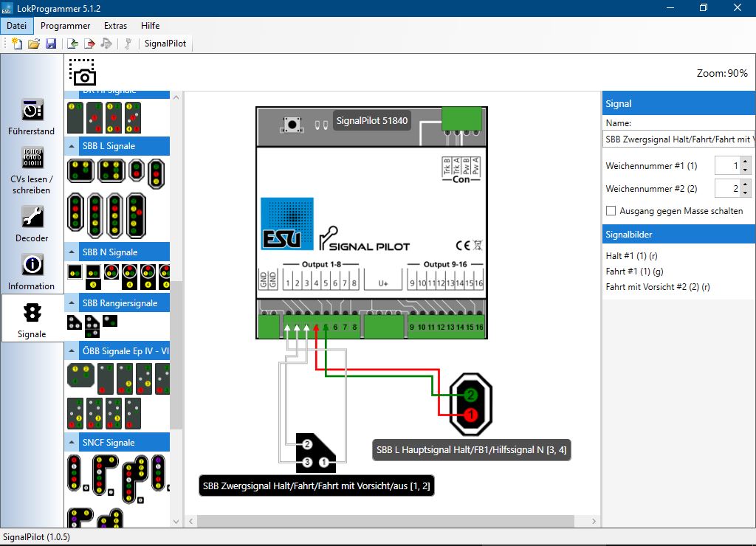Collapse the SNCF Signale group

coord(72,443)
